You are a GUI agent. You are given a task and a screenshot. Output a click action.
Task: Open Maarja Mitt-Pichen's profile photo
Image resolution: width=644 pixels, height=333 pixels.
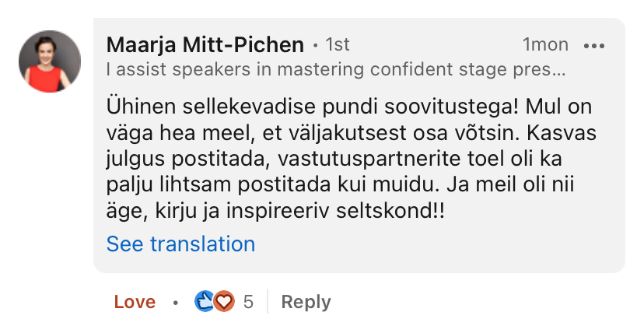click(50, 62)
